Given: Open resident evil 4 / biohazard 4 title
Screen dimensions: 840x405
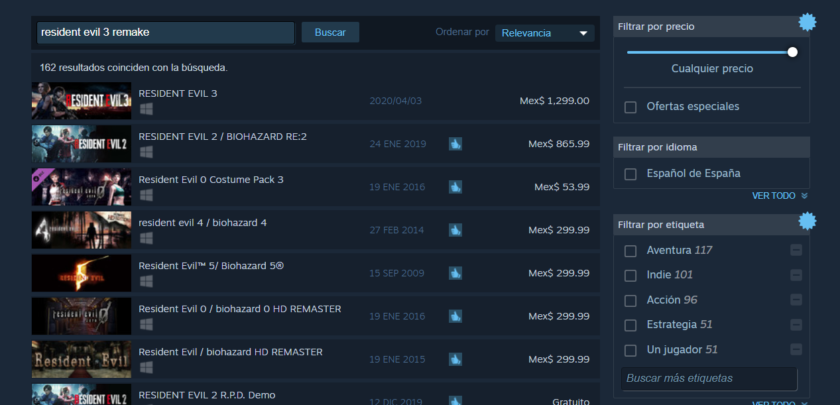Looking at the screenshot, I should 202,222.
